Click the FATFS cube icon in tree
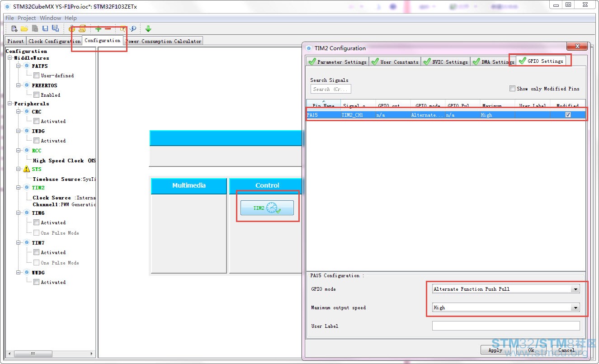The image size is (599, 364). point(27,66)
